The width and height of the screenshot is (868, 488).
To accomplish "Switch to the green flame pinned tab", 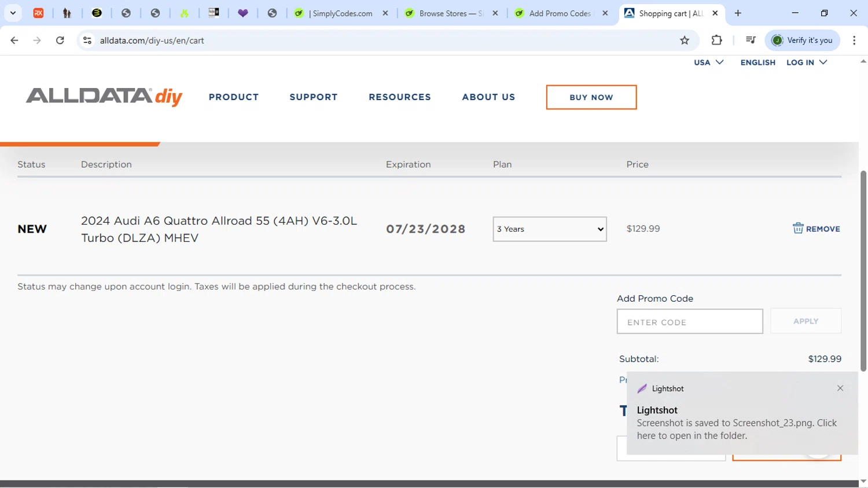I will click(185, 13).
